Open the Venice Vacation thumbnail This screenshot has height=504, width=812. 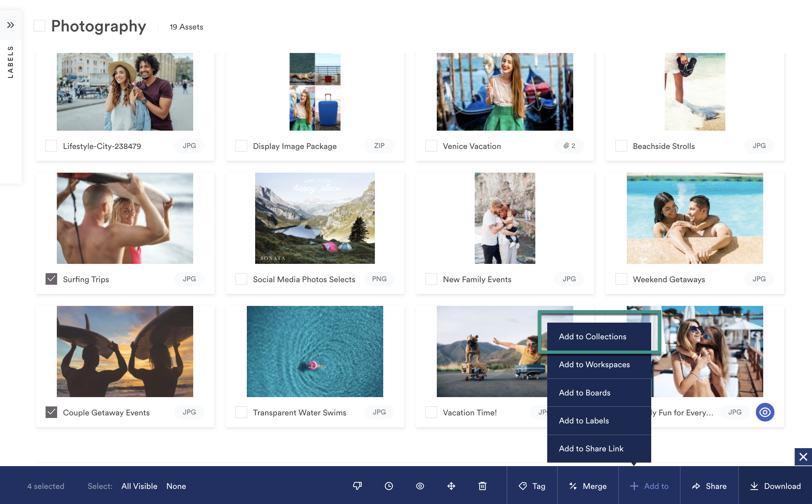505,92
